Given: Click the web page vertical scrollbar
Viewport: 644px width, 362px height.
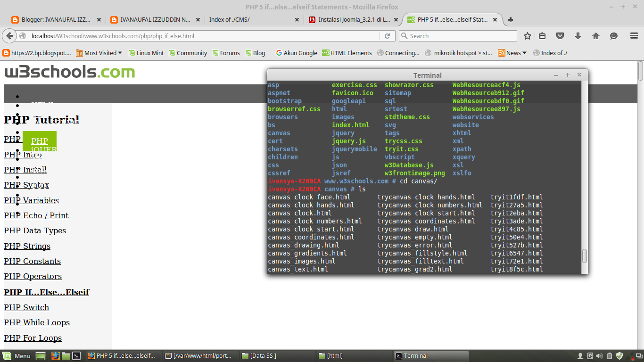Looking at the screenshot, I should click(641, 71).
